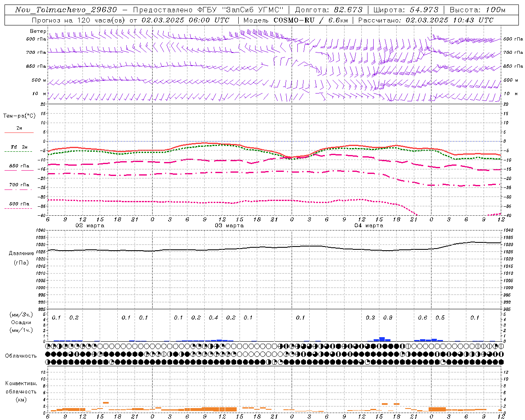Click the 'Широта: 54.973' header value

tap(406, 10)
